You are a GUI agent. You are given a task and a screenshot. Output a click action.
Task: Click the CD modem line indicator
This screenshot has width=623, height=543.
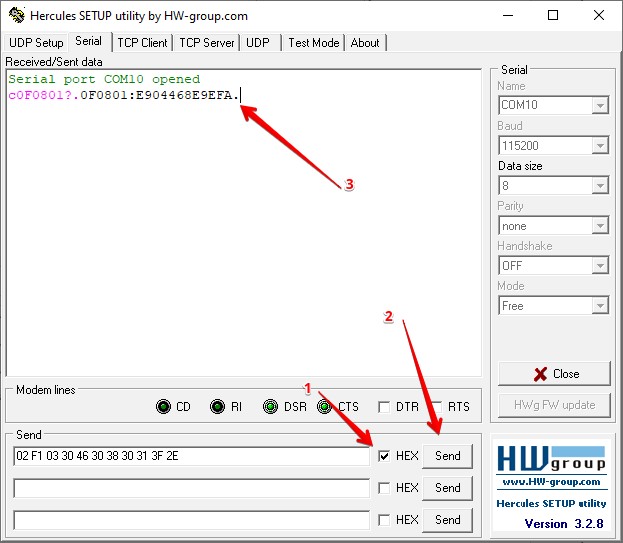pyautogui.click(x=164, y=407)
